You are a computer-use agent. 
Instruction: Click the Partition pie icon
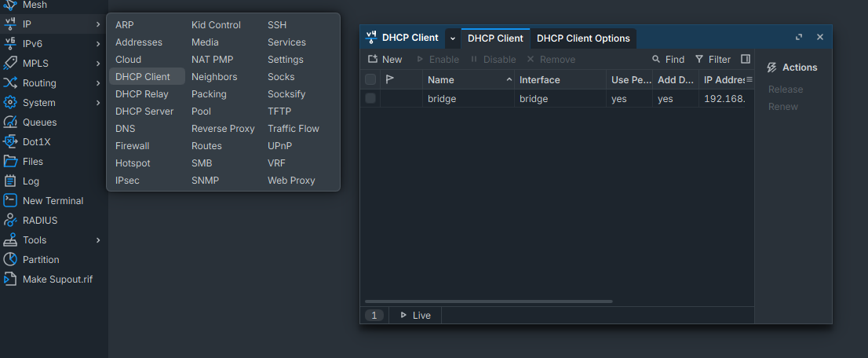click(x=10, y=259)
